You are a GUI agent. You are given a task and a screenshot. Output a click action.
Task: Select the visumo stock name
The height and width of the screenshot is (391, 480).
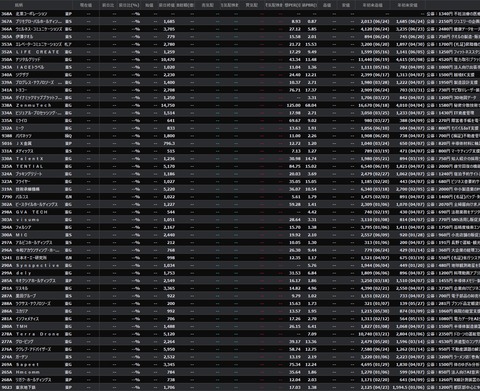[x=28, y=220]
